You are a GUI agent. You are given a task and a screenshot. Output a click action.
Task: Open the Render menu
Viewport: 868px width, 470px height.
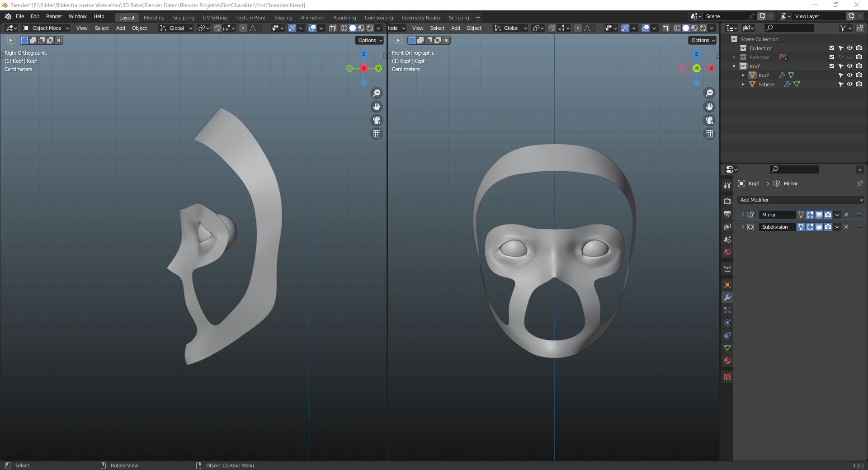click(x=54, y=16)
